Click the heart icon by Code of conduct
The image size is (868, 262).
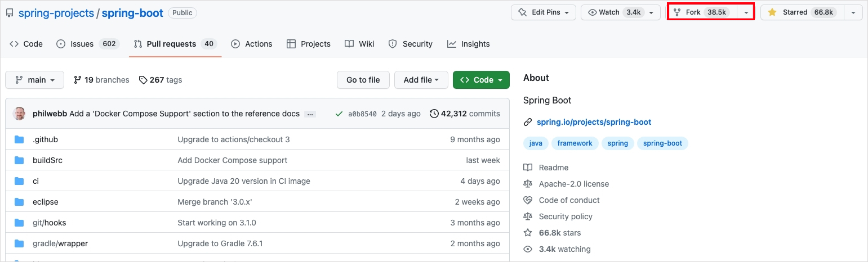point(528,200)
